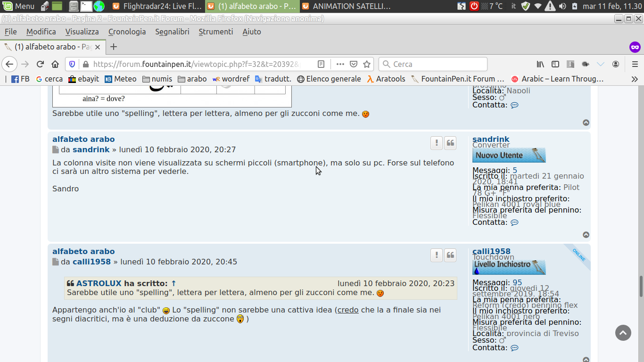Open the Firefox account icon
This screenshot has height=362, width=644.
(x=616, y=64)
